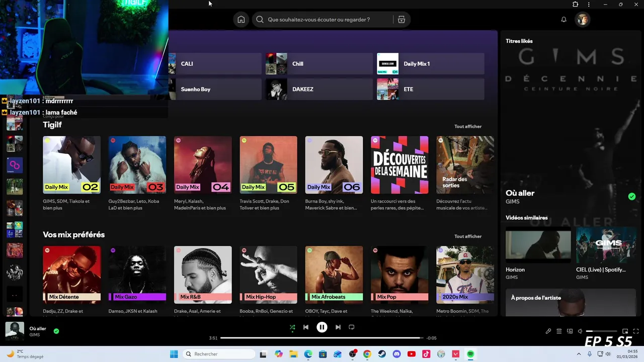Open the user profile avatar menu
Viewport: 644px width, 362px height.
click(x=582, y=20)
